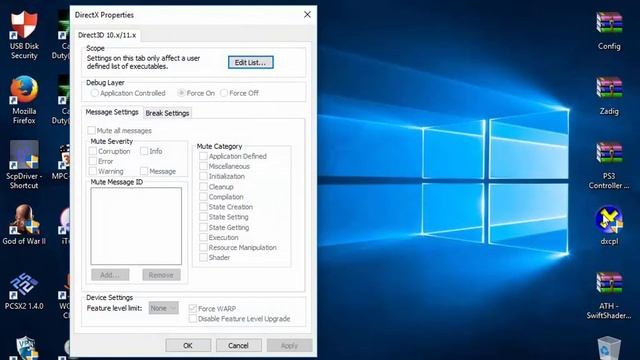Click the Add button under Mute Message ID

tap(110, 275)
